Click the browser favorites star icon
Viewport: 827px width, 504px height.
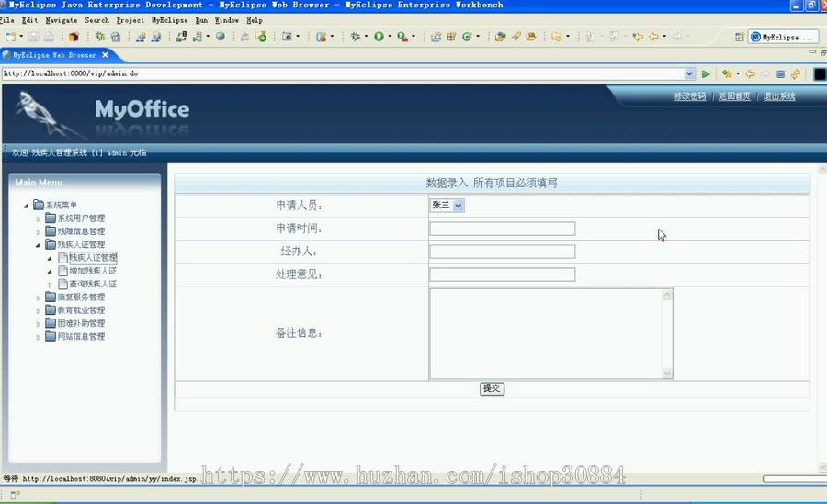(x=727, y=73)
